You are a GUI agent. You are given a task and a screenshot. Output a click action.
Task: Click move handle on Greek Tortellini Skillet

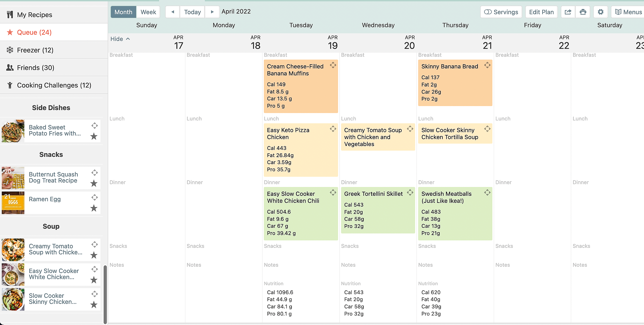(x=410, y=193)
